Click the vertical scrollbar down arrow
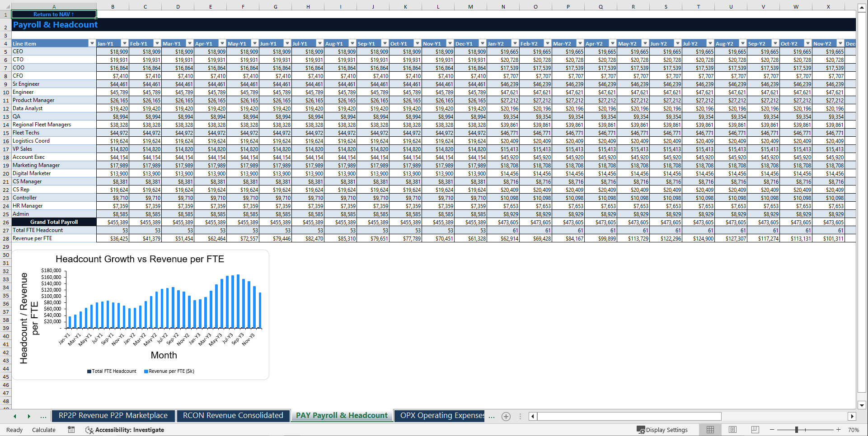Image resolution: width=868 pixels, height=436 pixels. click(x=862, y=405)
